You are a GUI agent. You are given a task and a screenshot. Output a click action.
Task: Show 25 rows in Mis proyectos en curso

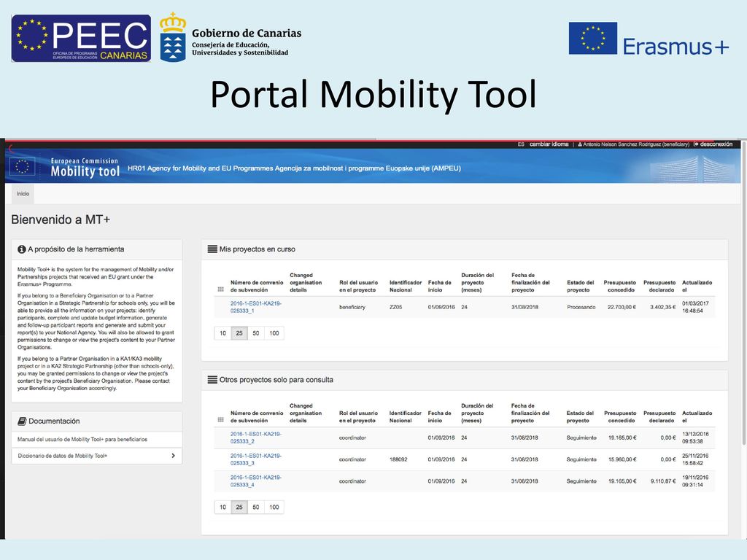pos(239,333)
